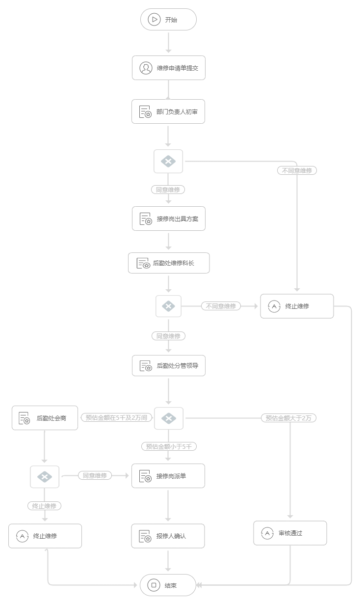Click the 预估金额小于5千 condition label
This screenshot has width=364, height=604.
click(168, 446)
